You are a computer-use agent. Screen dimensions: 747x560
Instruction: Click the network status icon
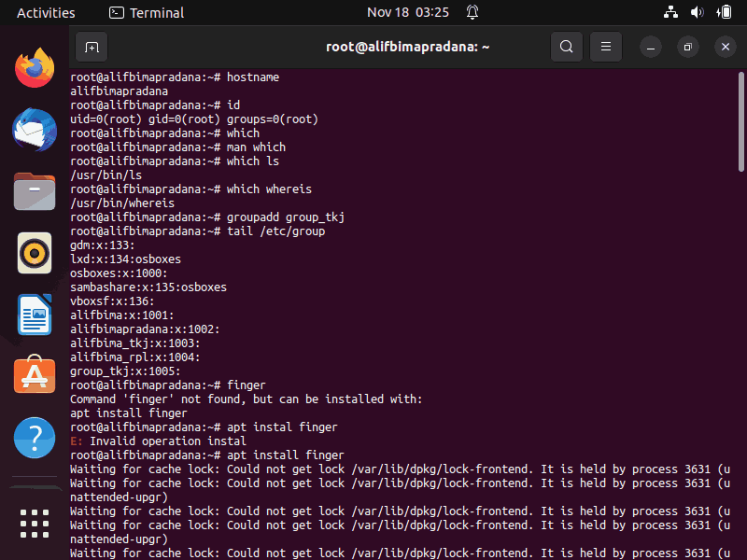[x=670, y=12]
